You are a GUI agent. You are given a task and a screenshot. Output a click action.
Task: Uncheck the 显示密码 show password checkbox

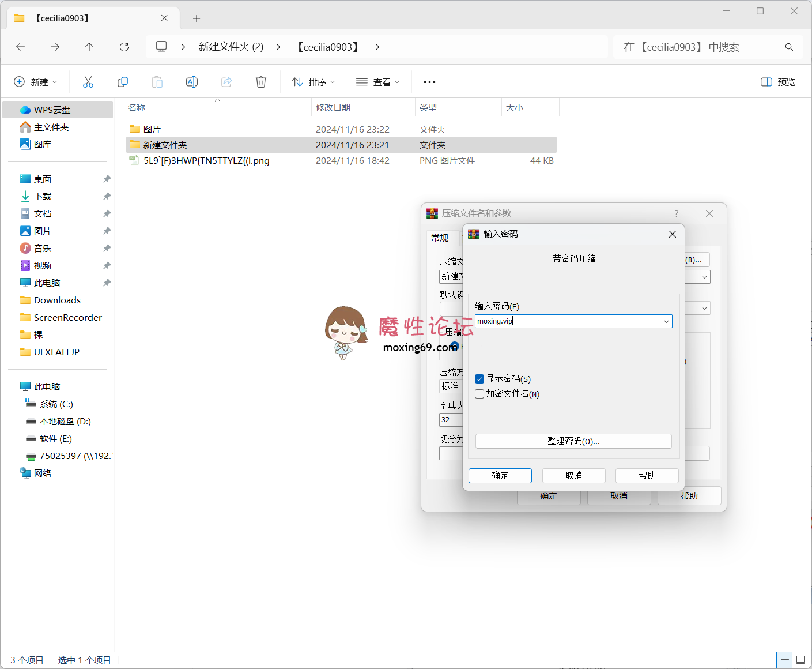(x=479, y=378)
